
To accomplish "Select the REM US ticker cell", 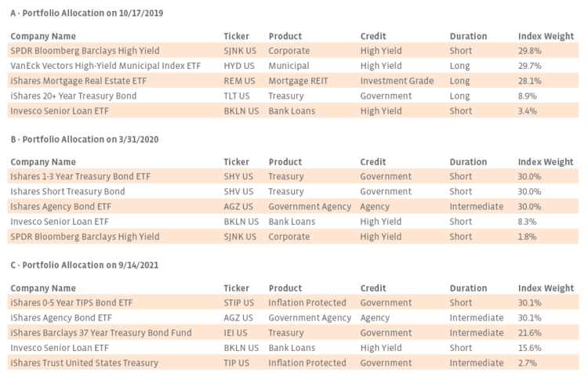I will pos(239,81).
